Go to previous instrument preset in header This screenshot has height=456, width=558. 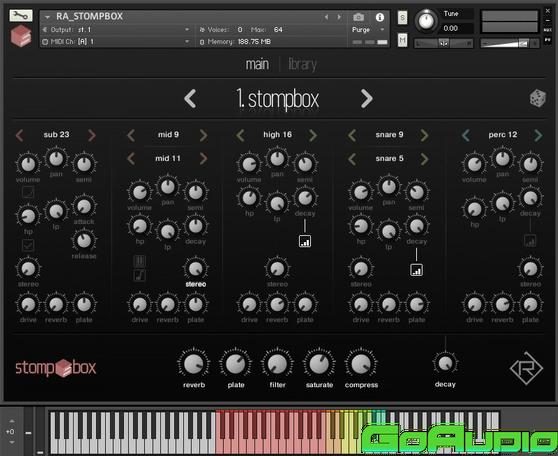tap(326, 17)
